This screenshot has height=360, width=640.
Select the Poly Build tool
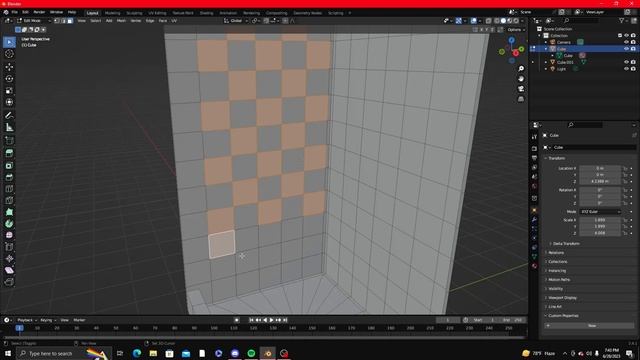pos(9,212)
